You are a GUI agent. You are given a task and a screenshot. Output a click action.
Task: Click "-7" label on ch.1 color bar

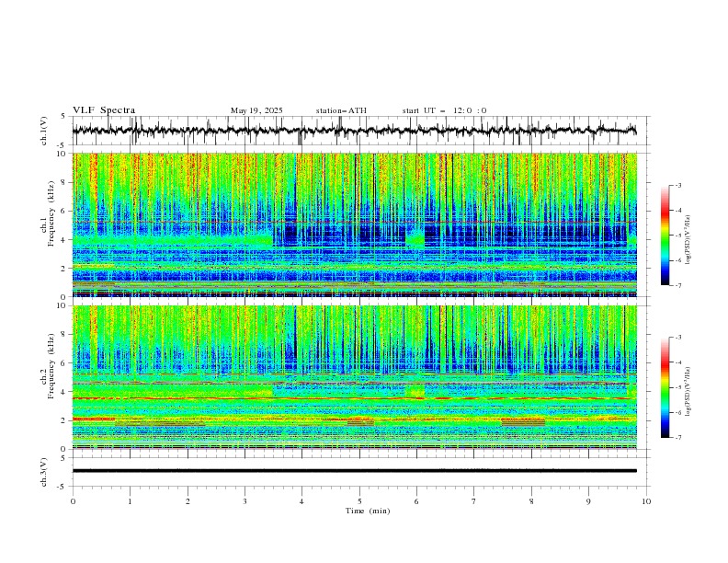(x=678, y=285)
